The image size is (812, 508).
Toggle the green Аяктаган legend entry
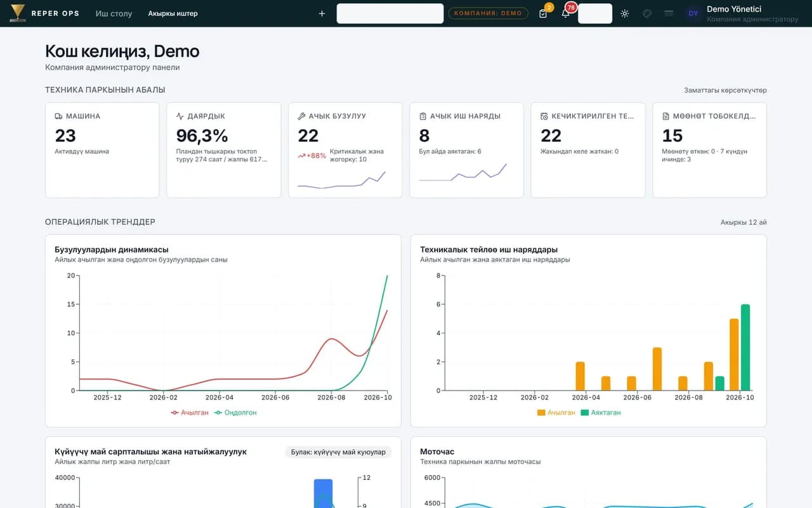(x=601, y=413)
